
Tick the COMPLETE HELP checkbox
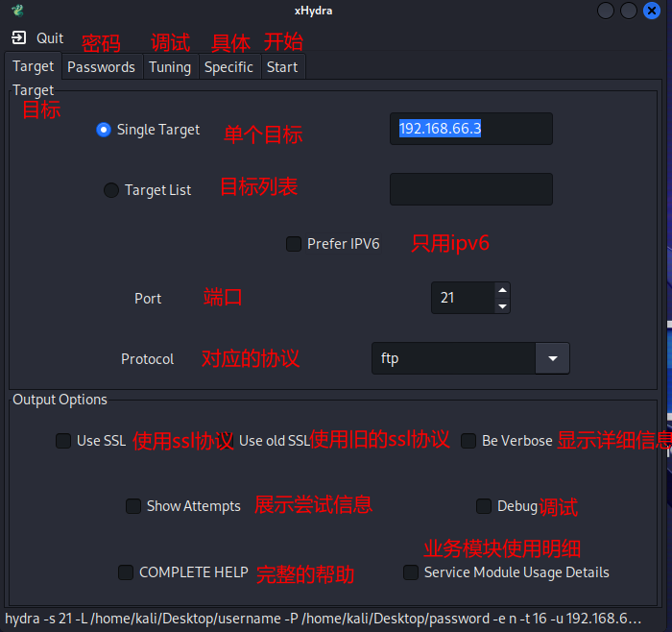point(126,572)
